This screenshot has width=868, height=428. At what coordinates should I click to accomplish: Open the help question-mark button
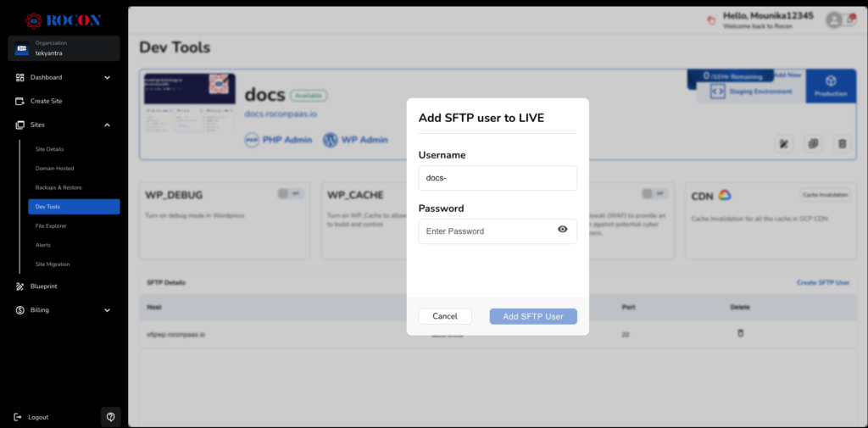click(111, 417)
